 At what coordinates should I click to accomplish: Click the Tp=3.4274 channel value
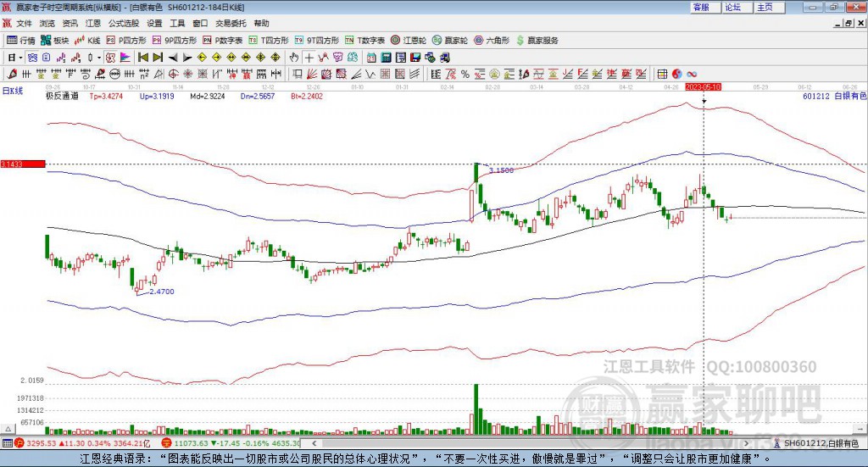(x=106, y=96)
